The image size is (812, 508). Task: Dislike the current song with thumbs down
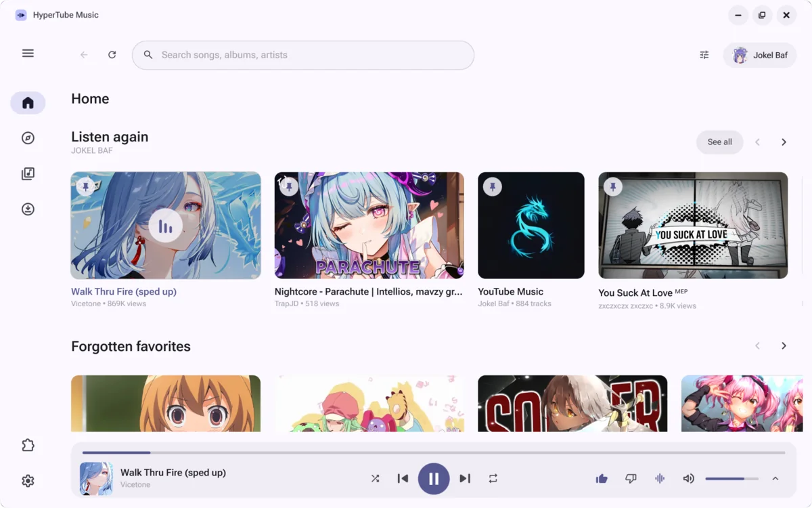point(631,479)
